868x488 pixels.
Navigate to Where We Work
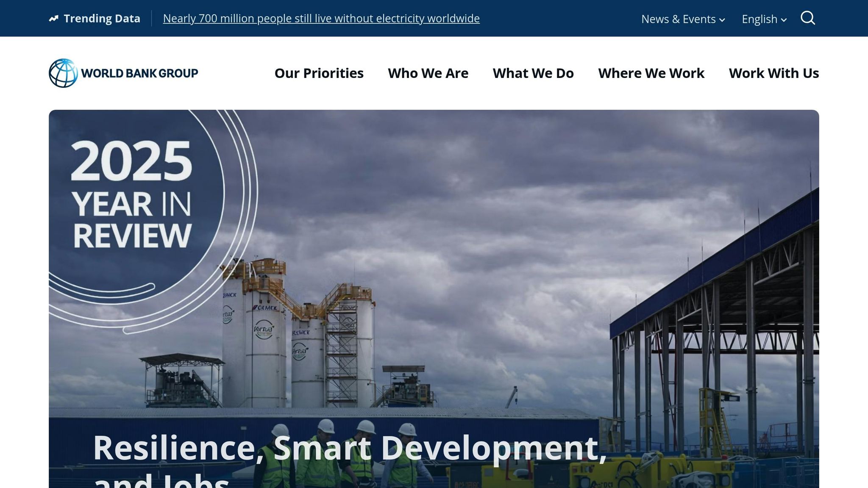point(651,73)
